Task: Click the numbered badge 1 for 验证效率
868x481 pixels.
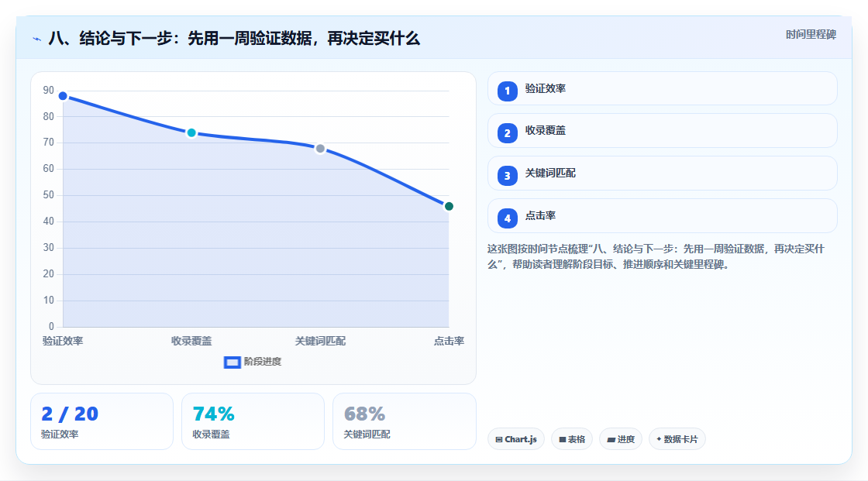Action: click(507, 91)
